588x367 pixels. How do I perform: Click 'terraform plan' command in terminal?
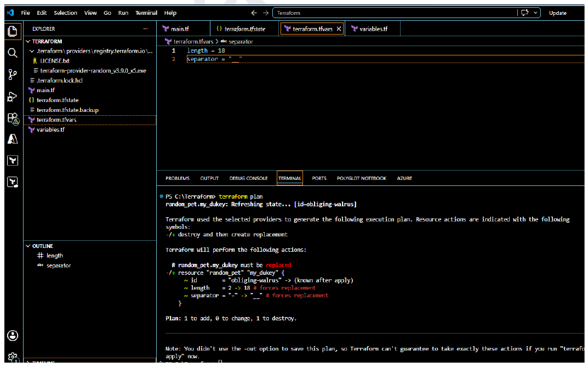coord(241,196)
